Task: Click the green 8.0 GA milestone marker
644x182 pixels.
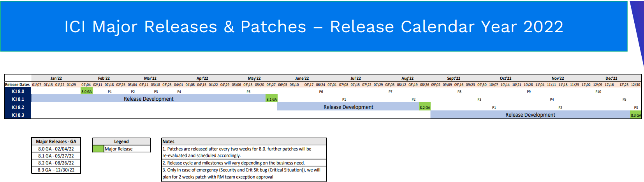Action: (x=86, y=92)
